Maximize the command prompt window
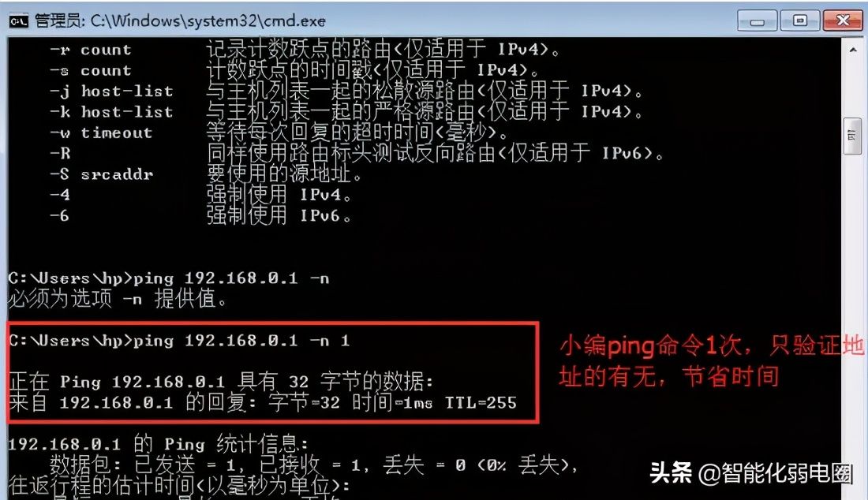Image resolution: width=868 pixels, height=500 pixels. [799, 21]
